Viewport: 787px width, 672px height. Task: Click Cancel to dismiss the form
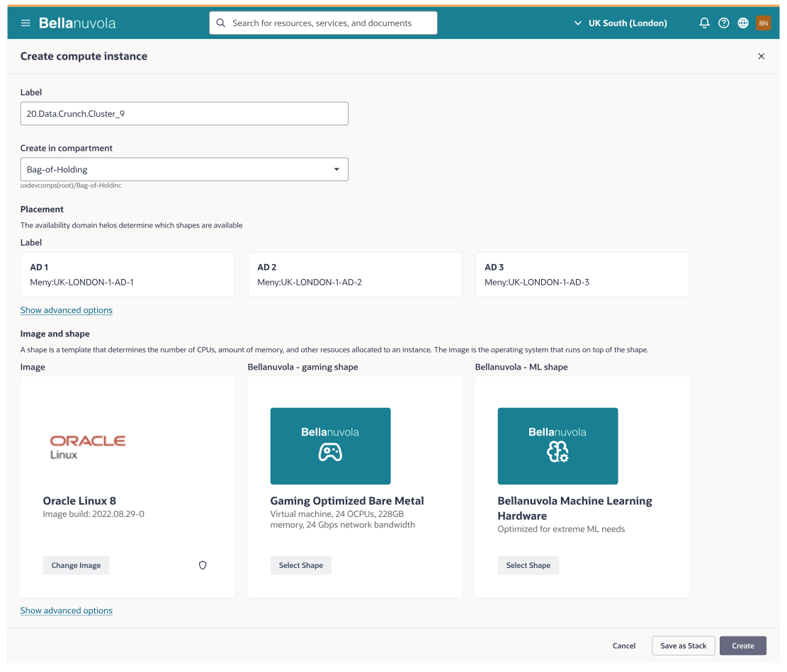point(623,645)
